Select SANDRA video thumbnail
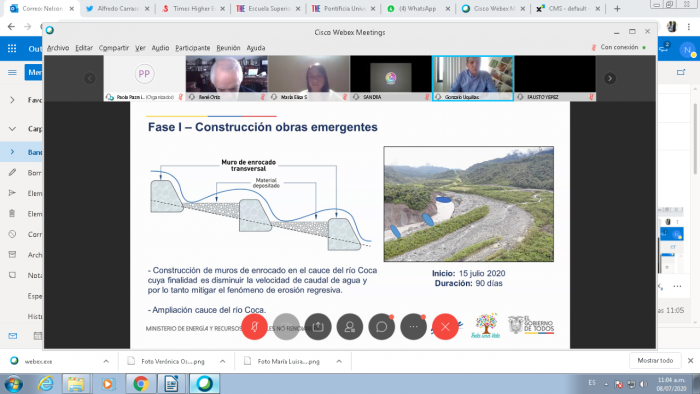Viewport: 700px width, 394px height. [x=391, y=79]
